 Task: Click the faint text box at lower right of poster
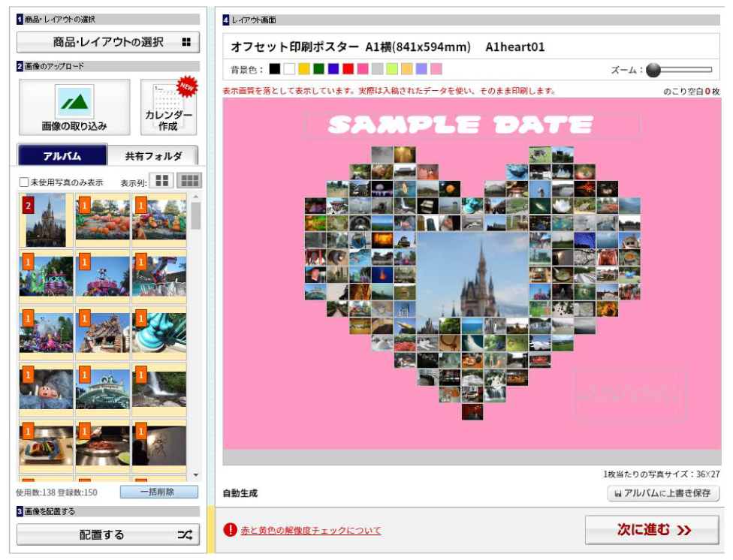coord(629,394)
